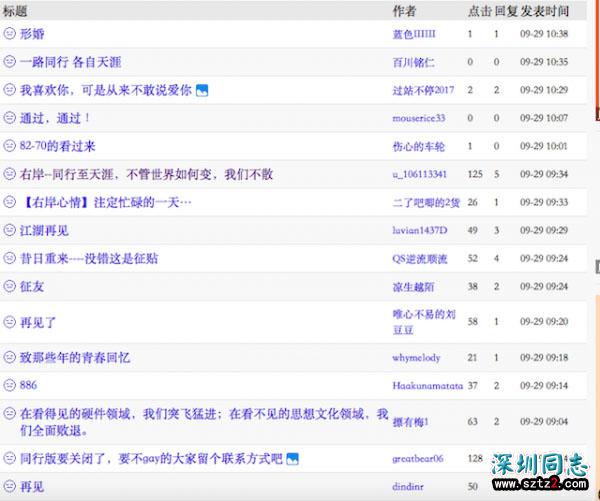Open thread 通过，通过！
The image size is (600, 501).
[55, 118]
